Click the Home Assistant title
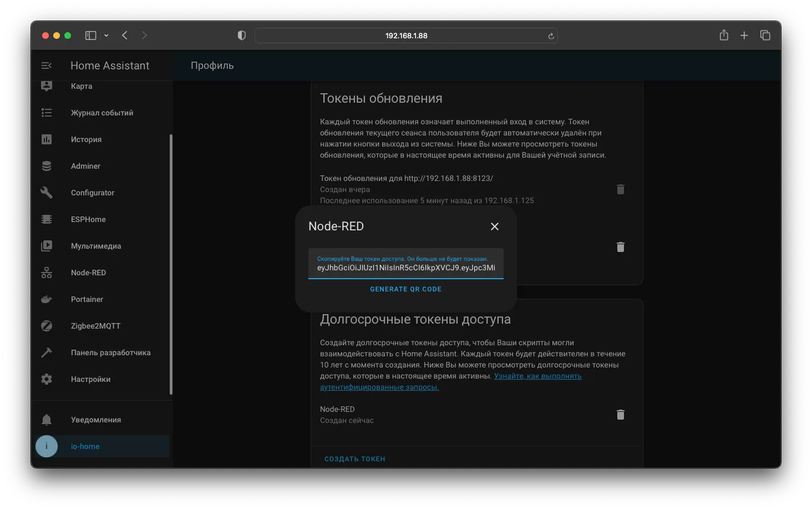Screen dimensions: 812x509 pyautogui.click(x=110, y=65)
